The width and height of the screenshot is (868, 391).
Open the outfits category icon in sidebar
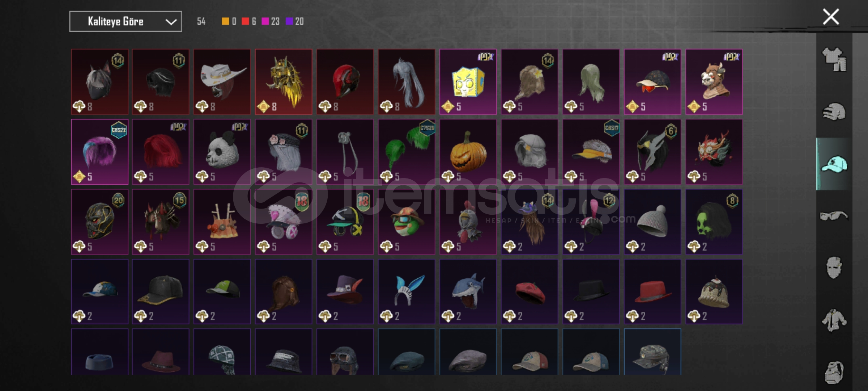(x=834, y=59)
